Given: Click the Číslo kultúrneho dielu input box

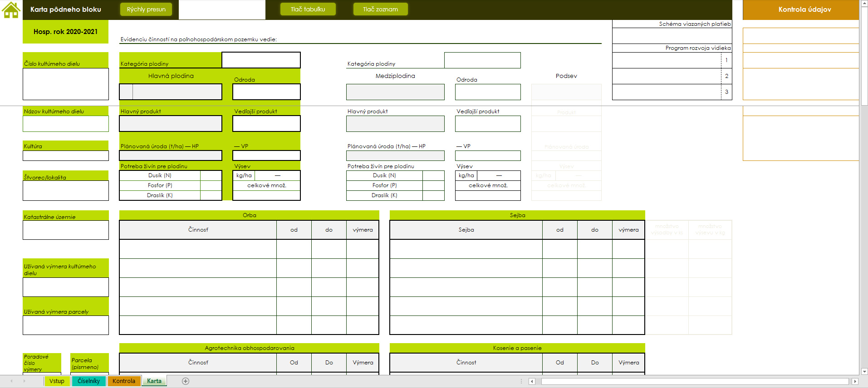Looking at the screenshot, I should point(66,84).
